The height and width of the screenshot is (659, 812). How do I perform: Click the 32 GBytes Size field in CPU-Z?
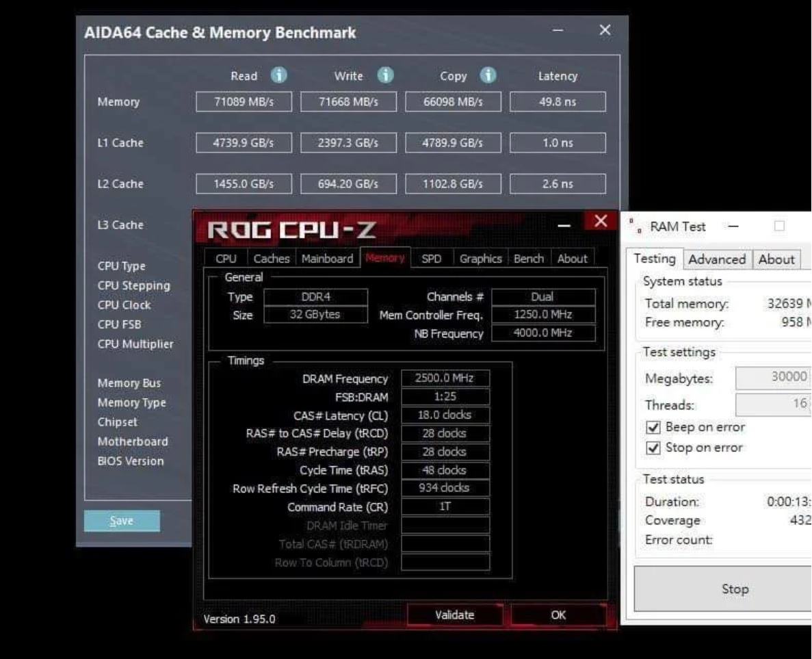[x=316, y=315]
